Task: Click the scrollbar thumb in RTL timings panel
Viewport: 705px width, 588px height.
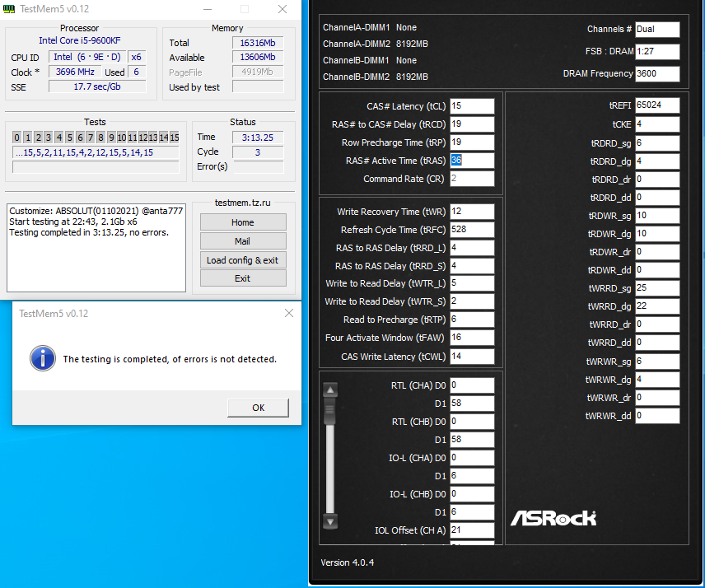Action: 330,411
